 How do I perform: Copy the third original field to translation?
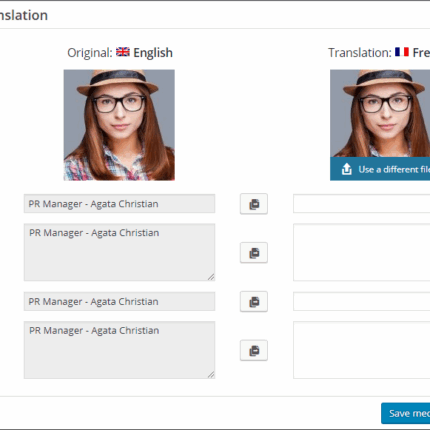(x=254, y=302)
